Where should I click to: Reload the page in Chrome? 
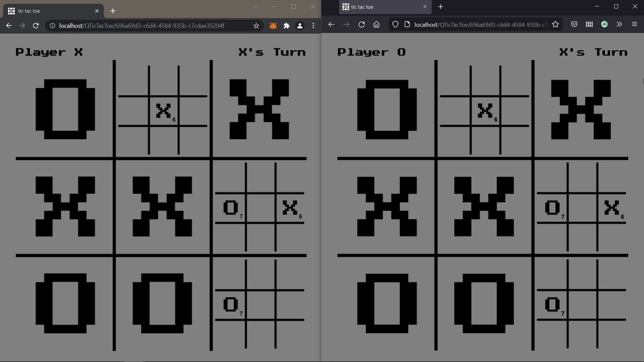36,26
